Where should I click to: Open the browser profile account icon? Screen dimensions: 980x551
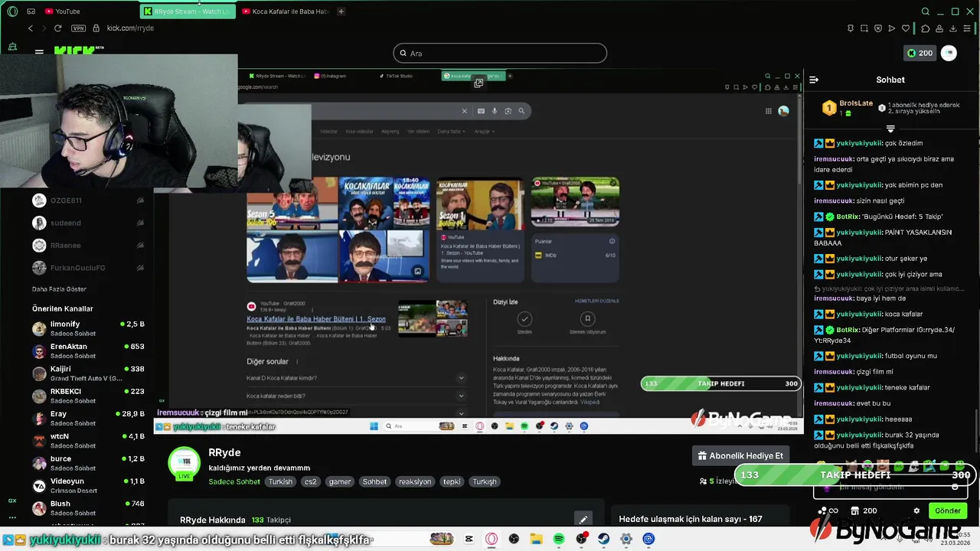pyautogui.click(x=939, y=28)
